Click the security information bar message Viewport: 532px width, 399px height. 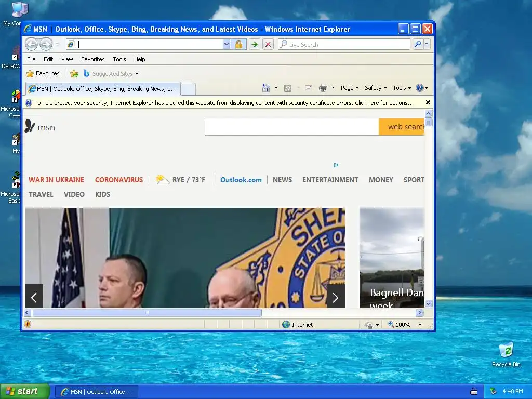pyautogui.click(x=224, y=103)
